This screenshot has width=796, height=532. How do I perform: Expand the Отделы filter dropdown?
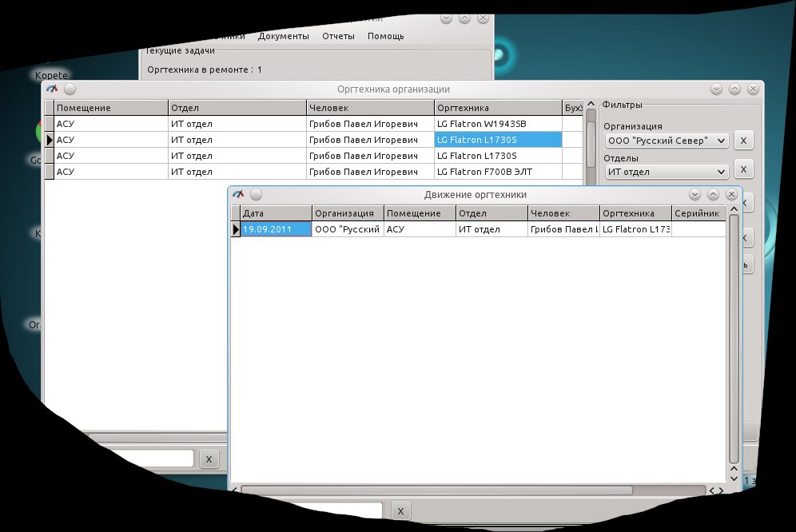click(x=667, y=172)
